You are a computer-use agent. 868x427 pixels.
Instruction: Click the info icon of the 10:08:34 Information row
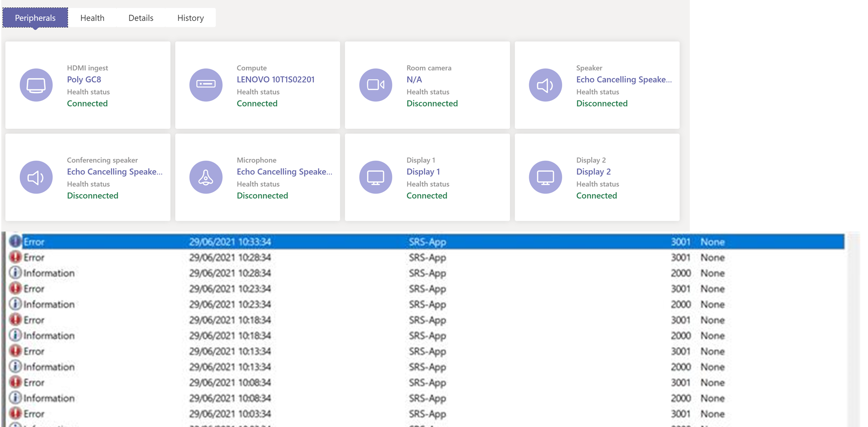coord(15,398)
